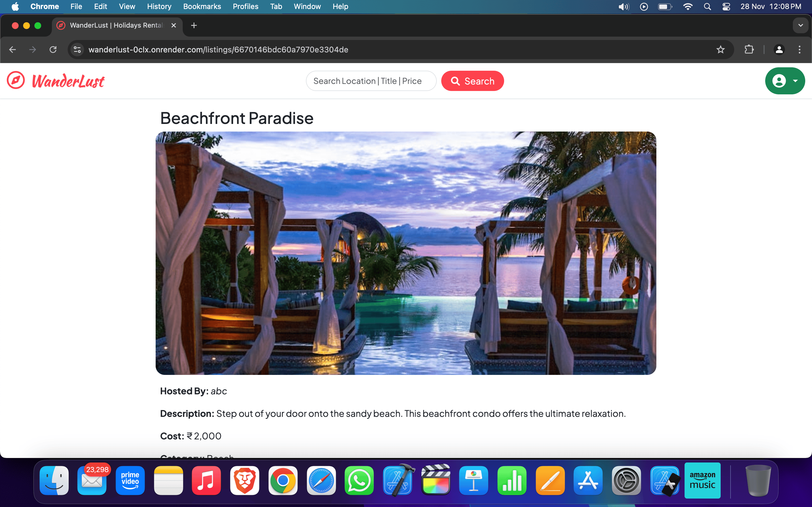Click the WanderLust brand name link

click(x=68, y=81)
